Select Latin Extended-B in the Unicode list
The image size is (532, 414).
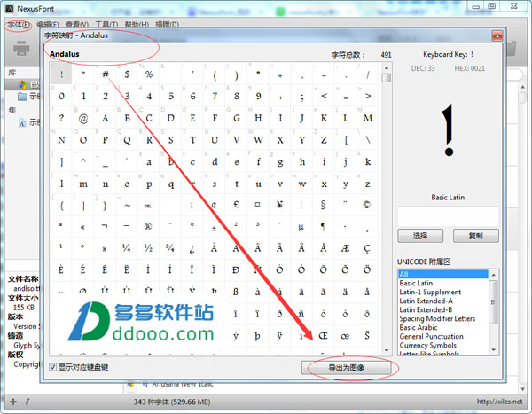pos(443,309)
